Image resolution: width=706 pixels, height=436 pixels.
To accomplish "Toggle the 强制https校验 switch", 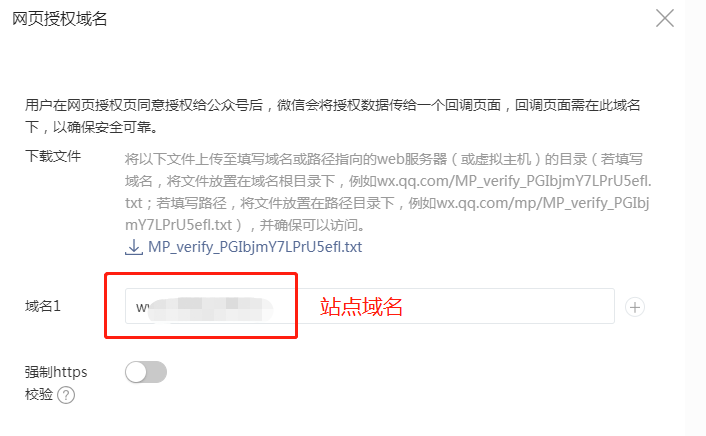I will pyautogui.click(x=146, y=372).
